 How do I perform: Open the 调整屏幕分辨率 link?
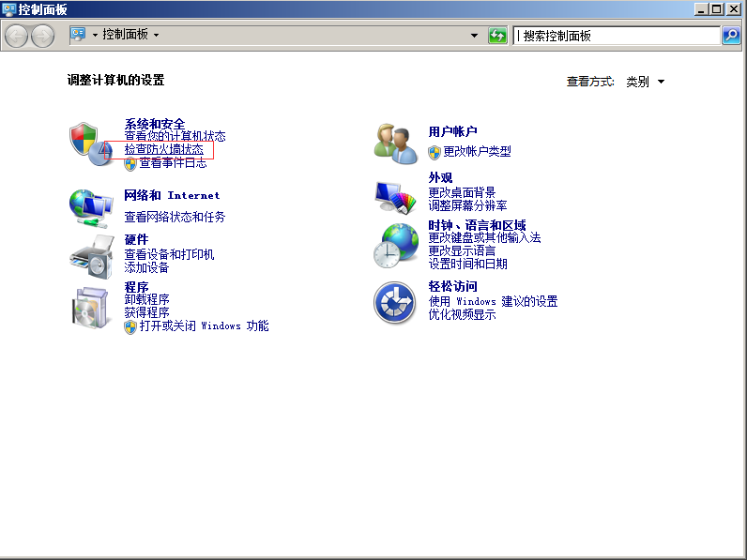pos(467,205)
